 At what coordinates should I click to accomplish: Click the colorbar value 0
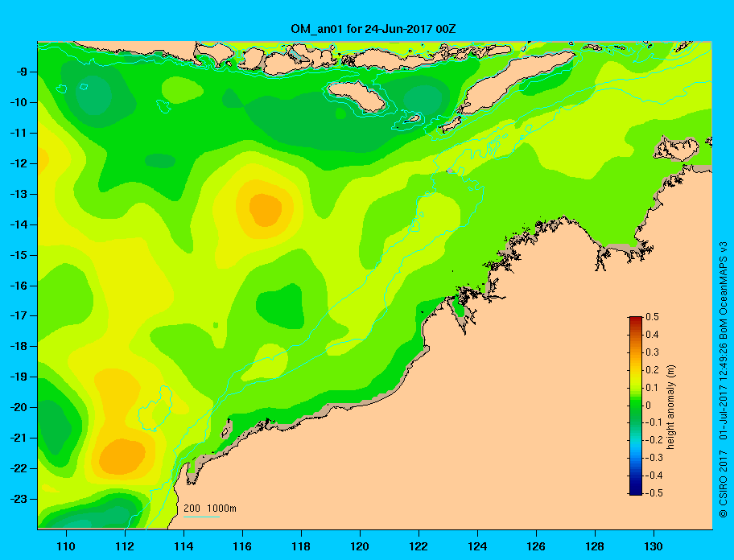(x=649, y=406)
